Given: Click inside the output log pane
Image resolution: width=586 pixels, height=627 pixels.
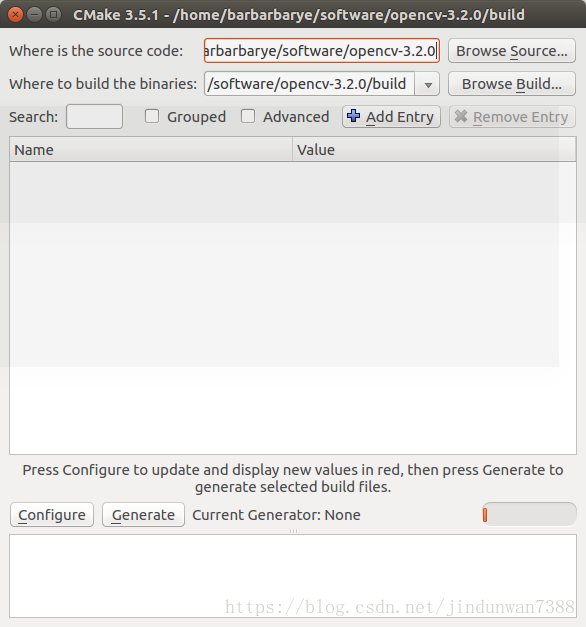Looking at the screenshot, I should coord(293,576).
